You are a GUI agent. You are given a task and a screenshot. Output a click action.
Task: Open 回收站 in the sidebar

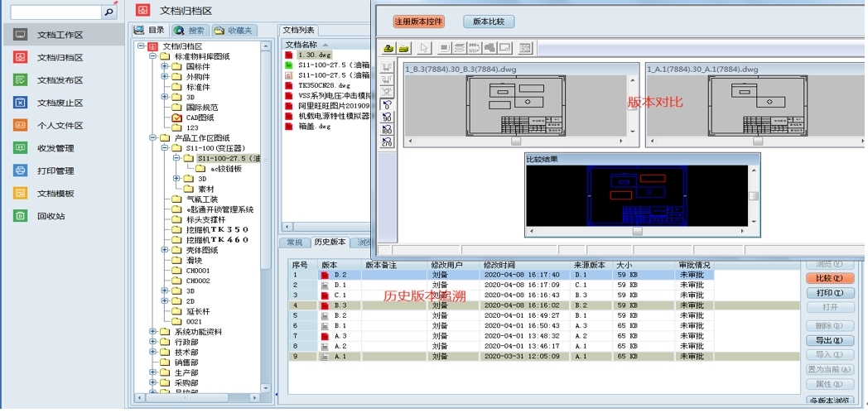(51, 216)
